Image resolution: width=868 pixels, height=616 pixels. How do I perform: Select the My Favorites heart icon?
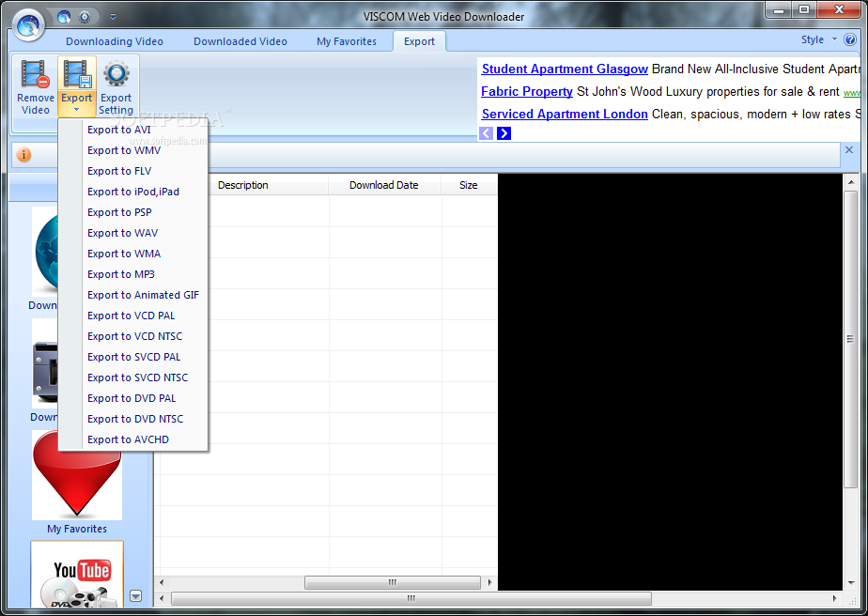(x=77, y=474)
